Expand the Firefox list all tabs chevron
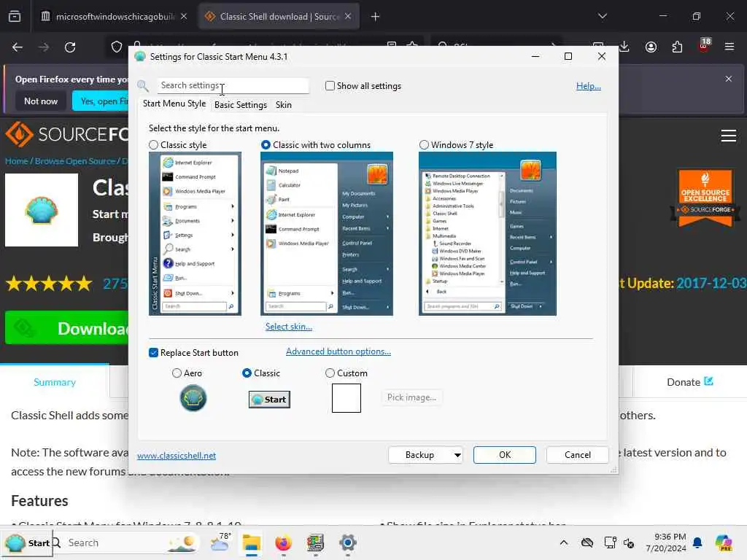This screenshot has width=747, height=560. (603, 16)
